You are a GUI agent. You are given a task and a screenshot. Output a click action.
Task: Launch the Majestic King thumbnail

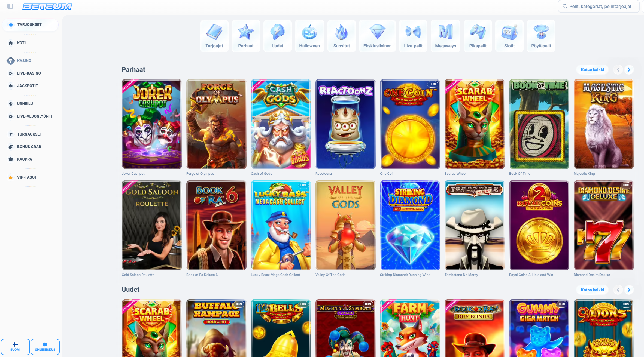(x=603, y=124)
